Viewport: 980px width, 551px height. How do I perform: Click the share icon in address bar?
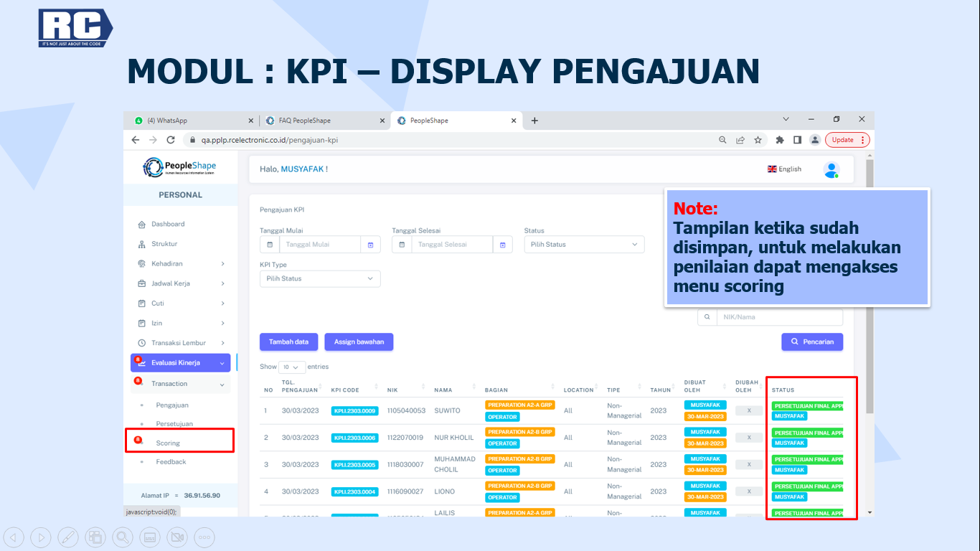coord(740,140)
